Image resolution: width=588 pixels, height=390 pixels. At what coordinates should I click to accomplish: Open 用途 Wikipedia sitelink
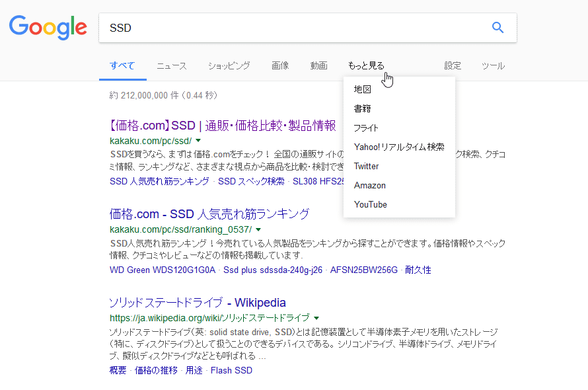(194, 370)
